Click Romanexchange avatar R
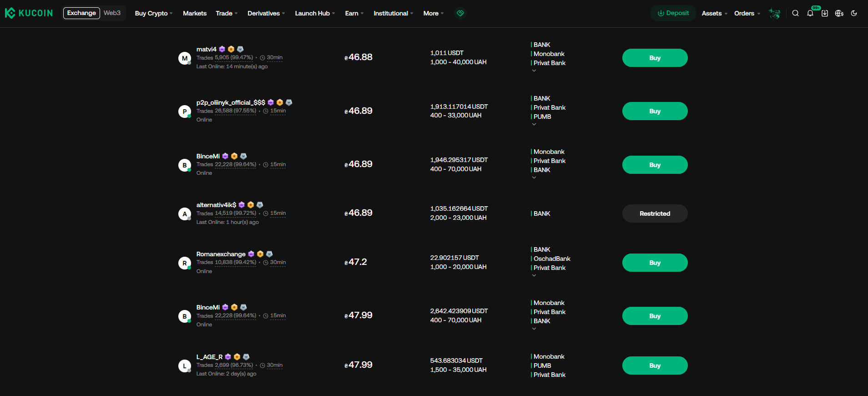The width and height of the screenshot is (868, 396). click(184, 263)
